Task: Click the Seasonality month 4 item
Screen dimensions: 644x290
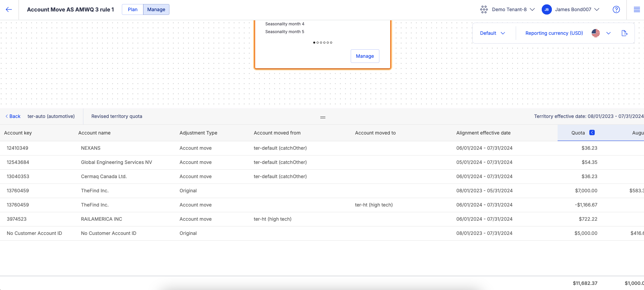Action: [285, 24]
